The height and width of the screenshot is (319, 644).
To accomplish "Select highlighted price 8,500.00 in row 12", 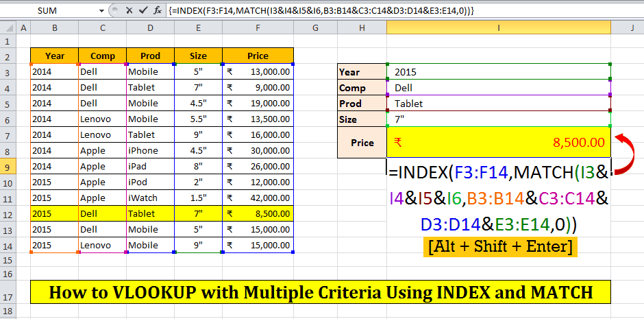I will 258,214.
